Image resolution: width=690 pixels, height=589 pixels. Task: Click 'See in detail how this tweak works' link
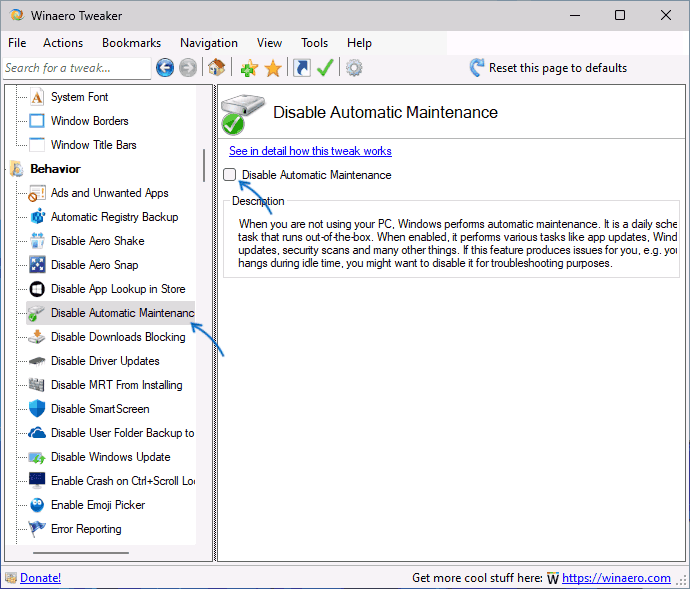click(310, 151)
